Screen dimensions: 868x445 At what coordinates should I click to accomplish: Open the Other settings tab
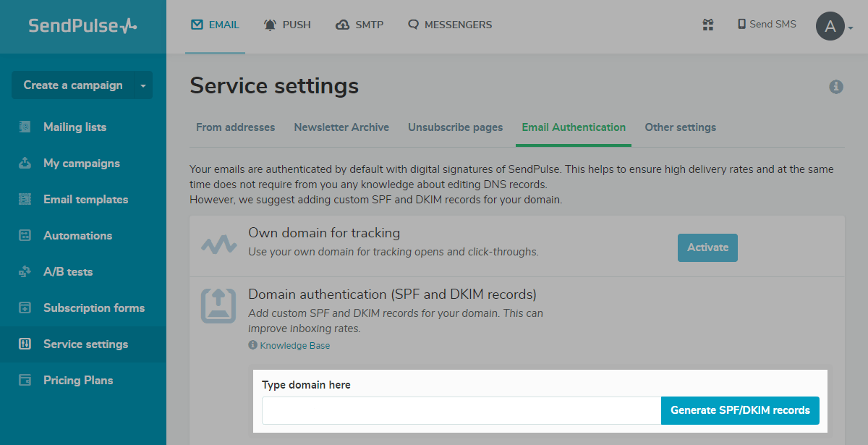pos(681,127)
